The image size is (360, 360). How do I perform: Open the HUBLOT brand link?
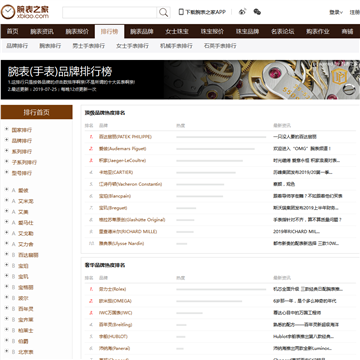pos(113,336)
